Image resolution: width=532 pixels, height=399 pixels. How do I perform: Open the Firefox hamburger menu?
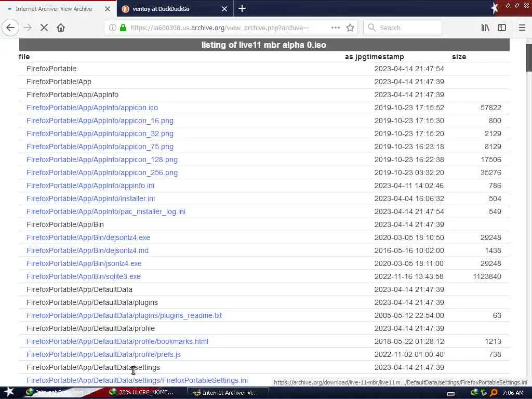coord(522,28)
